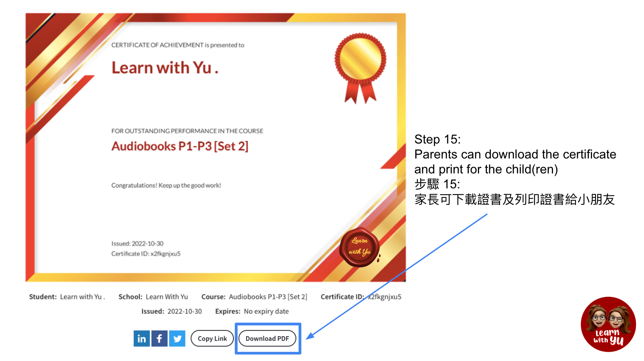
Task: Click the School Learn With Yu detail
Action: point(153,297)
